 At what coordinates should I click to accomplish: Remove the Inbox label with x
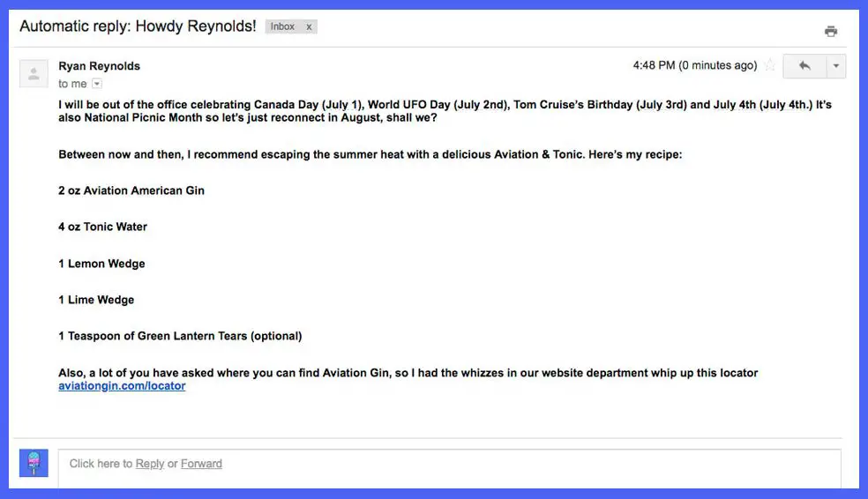point(309,26)
